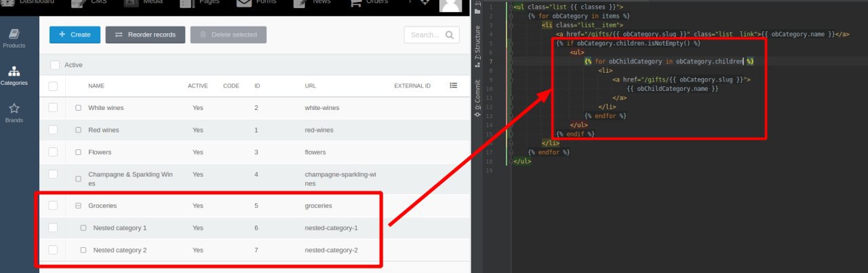Sort by the EXTERNAL ID column header

coord(412,86)
